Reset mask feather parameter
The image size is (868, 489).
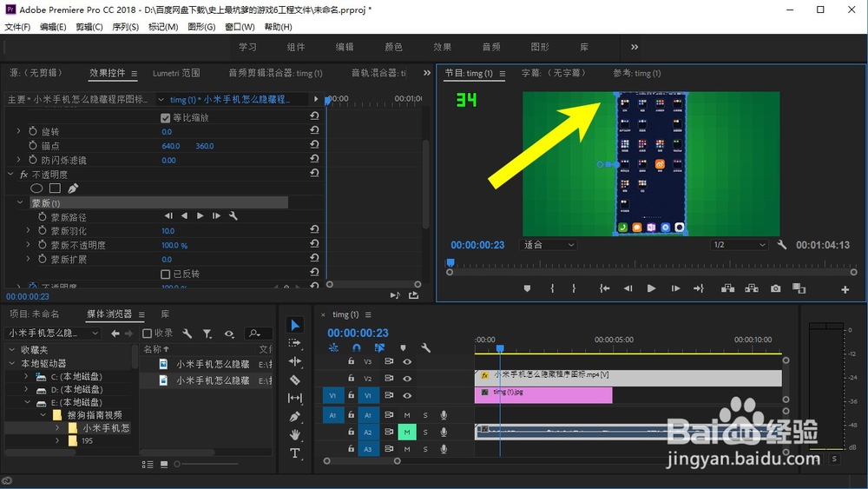click(x=314, y=229)
